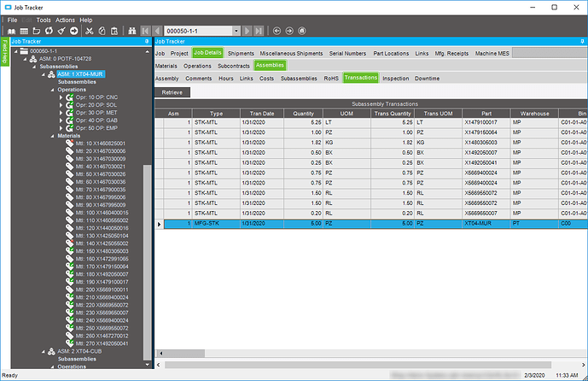Expand Opr: 30 OP: MET node
This screenshot has width=588, height=381.
[x=61, y=113]
